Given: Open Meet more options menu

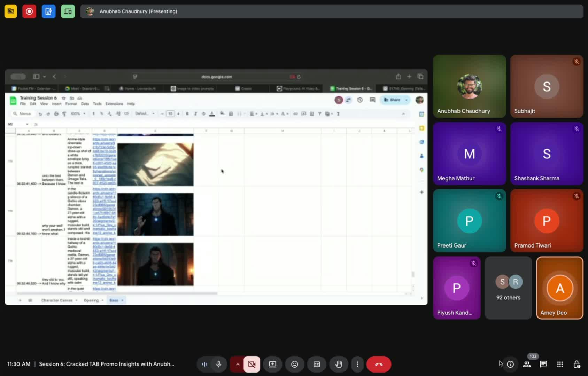Looking at the screenshot, I should pyautogui.click(x=357, y=364).
